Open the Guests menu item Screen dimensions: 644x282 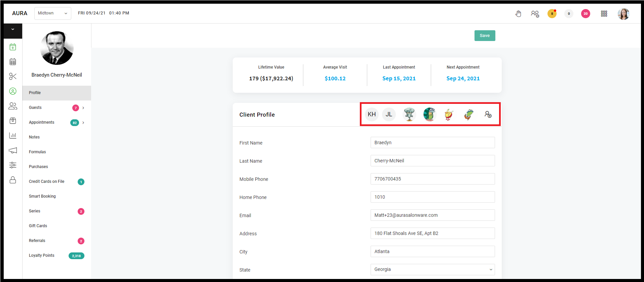point(35,108)
